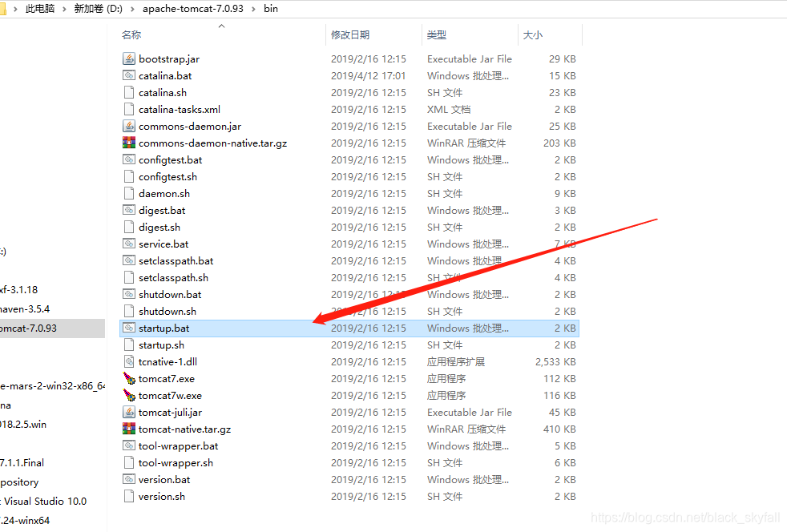Click the catalina.bat batch file icon

pos(129,76)
